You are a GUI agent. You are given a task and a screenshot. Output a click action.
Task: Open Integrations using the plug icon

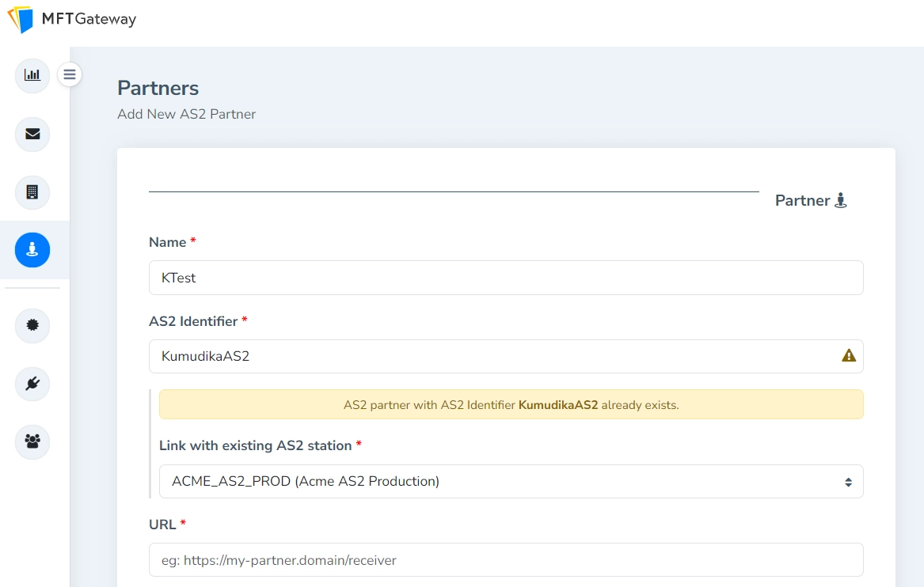pos(32,384)
